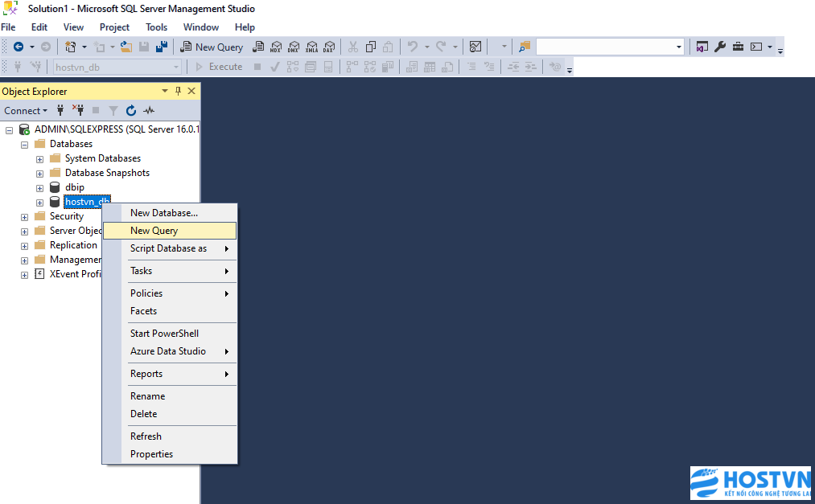Start an MDX query from the toolbar
This screenshot has width=815, height=504.
point(276,47)
